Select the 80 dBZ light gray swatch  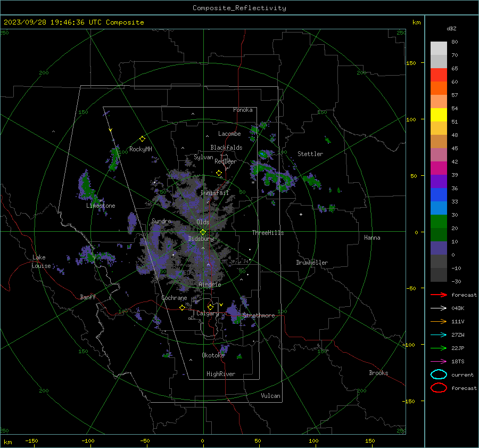(439, 48)
